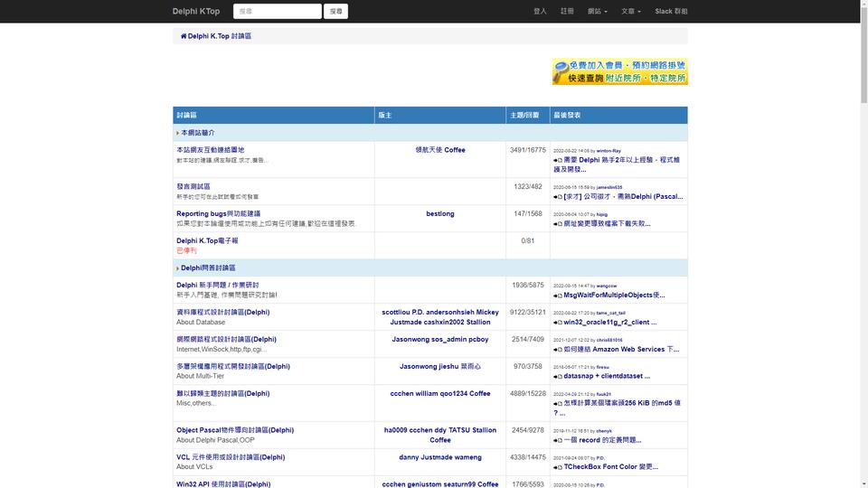The width and height of the screenshot is (868, 488).
Task: Open post [求才] 公司徵才
Action: [623, 196]
